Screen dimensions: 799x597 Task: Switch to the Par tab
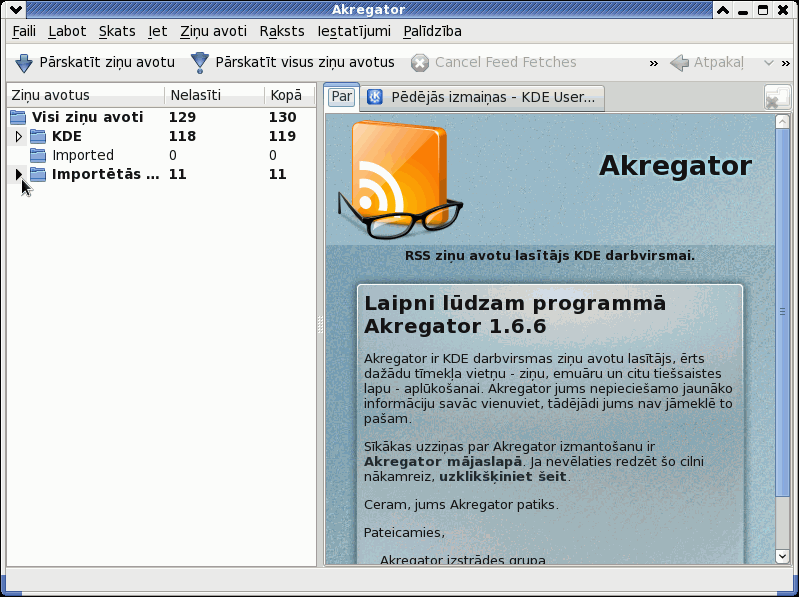341,97
